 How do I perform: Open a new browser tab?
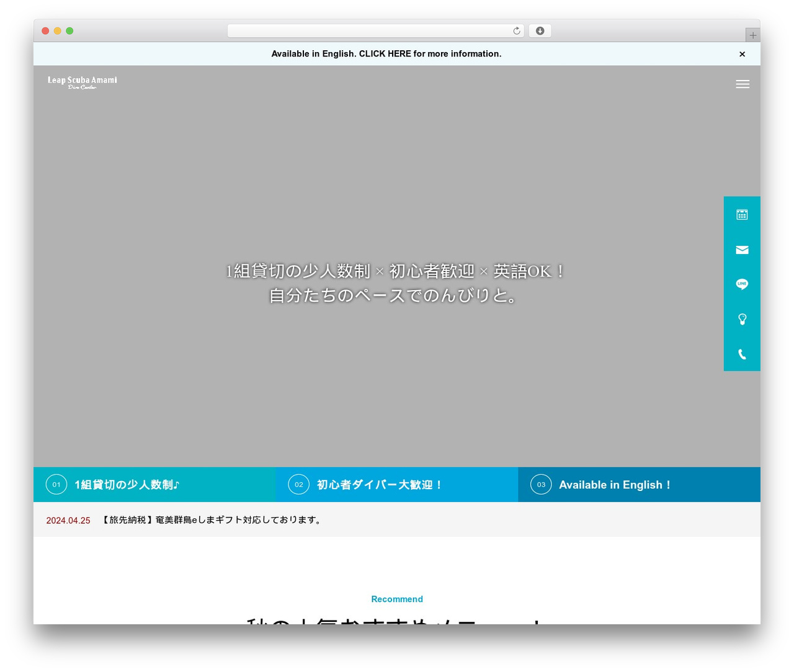pos(752,35)
